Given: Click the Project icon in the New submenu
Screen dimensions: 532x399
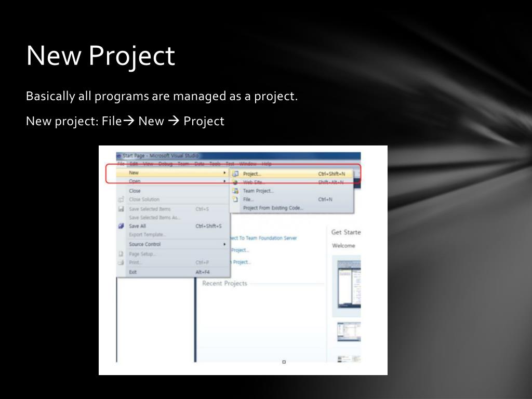Looking at the screenshot, I should [235, 174].
